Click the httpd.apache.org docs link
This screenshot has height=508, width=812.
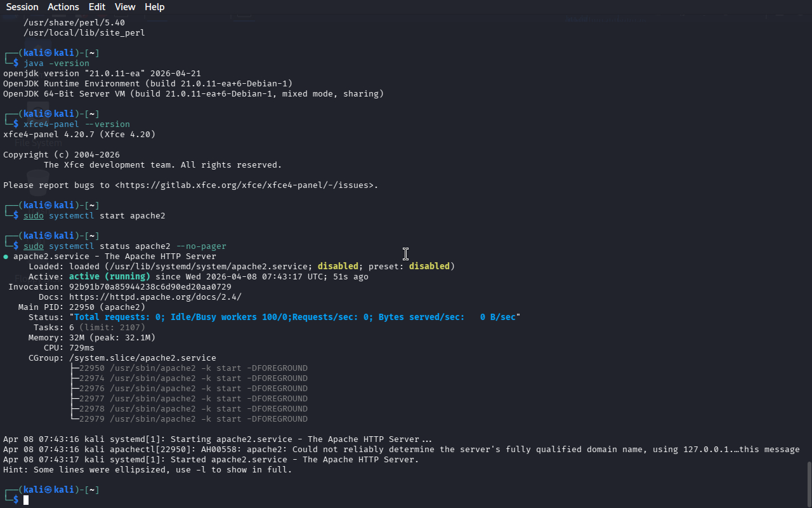click(x=155, y=297)
